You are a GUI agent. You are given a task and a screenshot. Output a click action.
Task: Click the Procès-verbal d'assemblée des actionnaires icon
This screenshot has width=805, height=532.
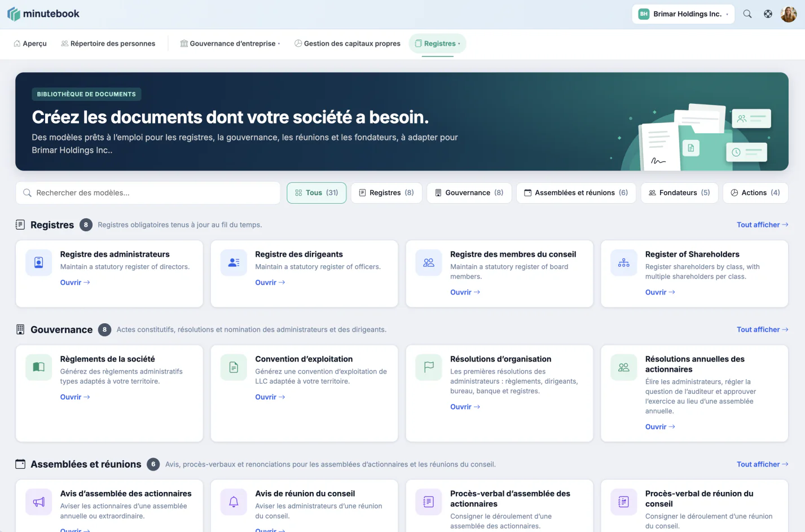429,502
